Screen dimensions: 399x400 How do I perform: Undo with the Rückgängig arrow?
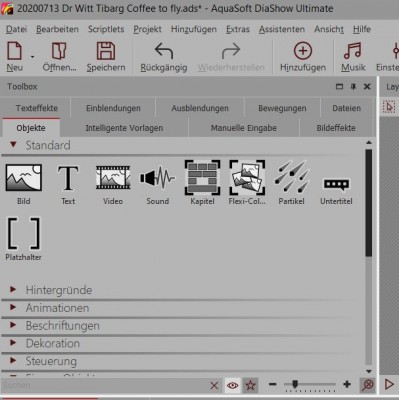(164, 51)
